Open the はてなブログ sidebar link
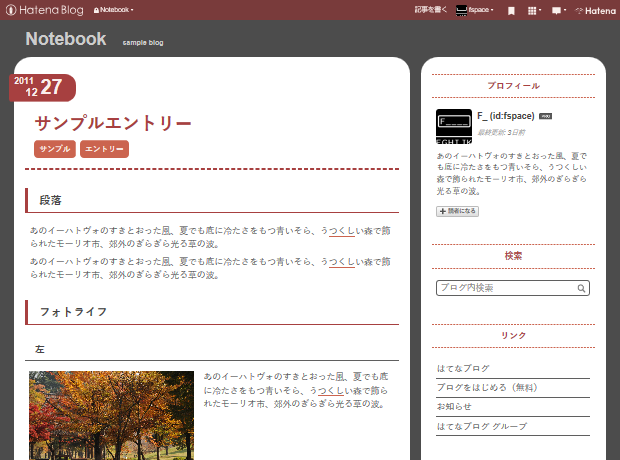Viewport: 620px width, 460px height. click(463, 369)
